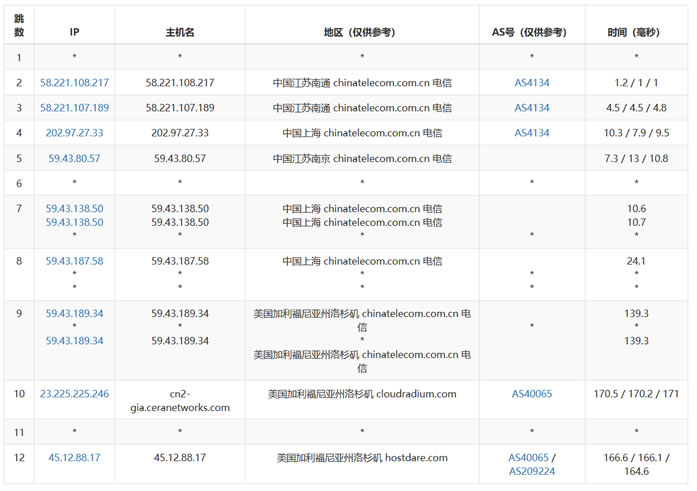Click the cn2-gia.ceranetworks.com hostname cell
Image resolution: width=697 pixels, height=491 pixels.
(180, 400)
